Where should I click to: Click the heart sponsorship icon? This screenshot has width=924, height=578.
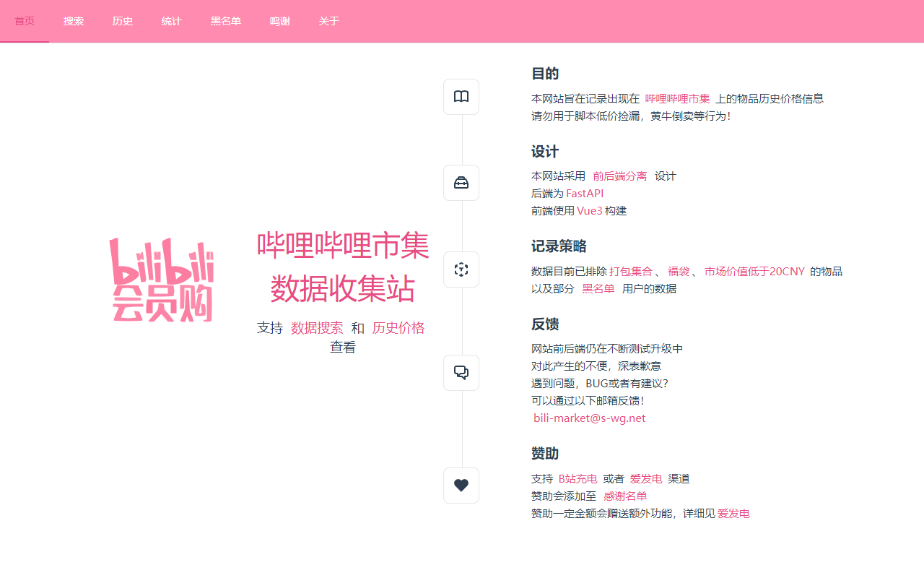[461, 486]
